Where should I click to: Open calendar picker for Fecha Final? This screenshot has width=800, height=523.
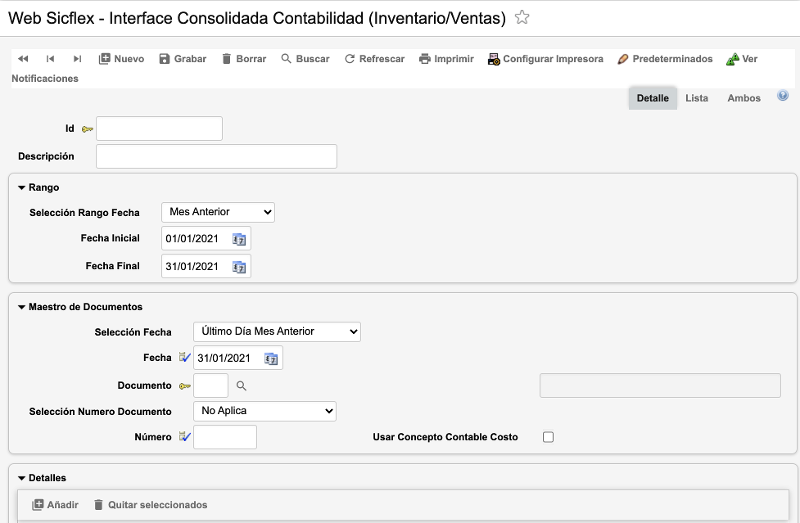(239, 266)
